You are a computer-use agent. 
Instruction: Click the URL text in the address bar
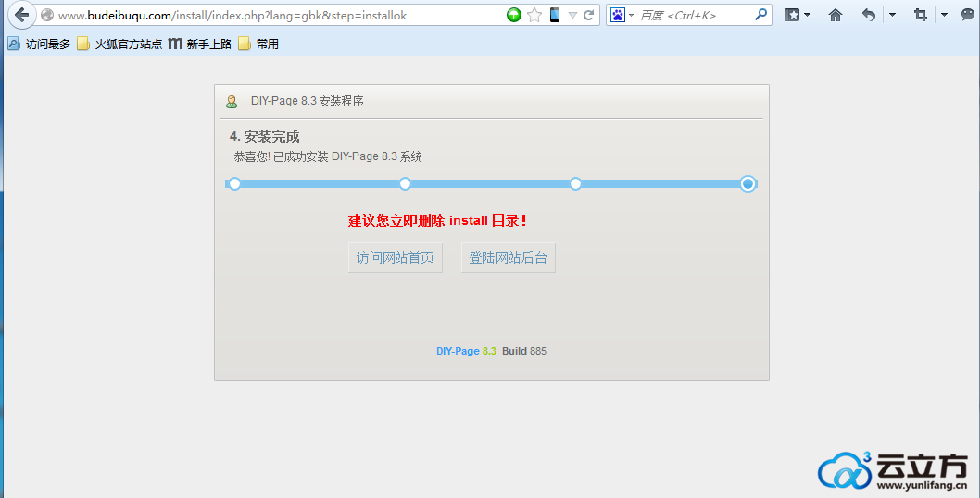[x=232, y=15]
